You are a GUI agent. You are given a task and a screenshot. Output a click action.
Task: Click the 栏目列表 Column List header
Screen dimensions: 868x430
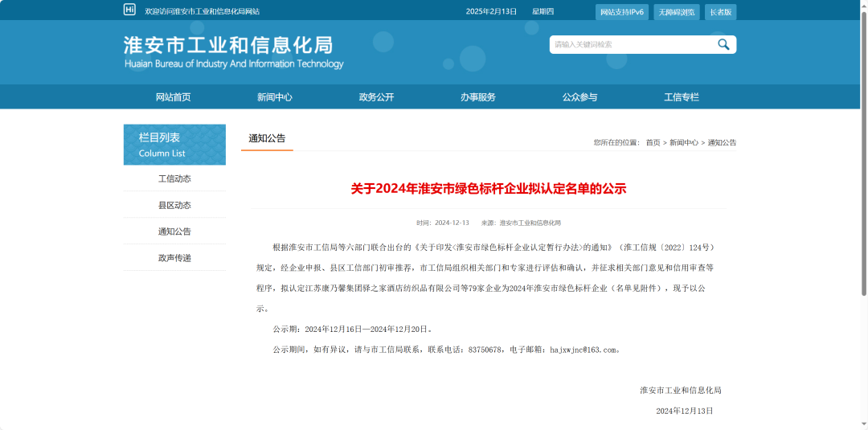point(174,145)
